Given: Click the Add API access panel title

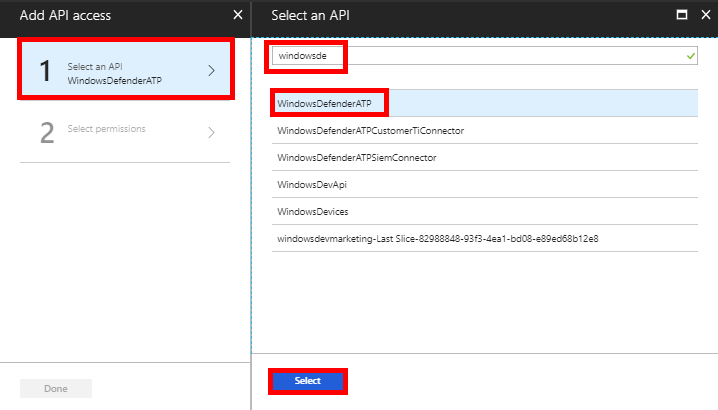Looking at the screenshot, I should pyautogui.click(x=66, y=16).
